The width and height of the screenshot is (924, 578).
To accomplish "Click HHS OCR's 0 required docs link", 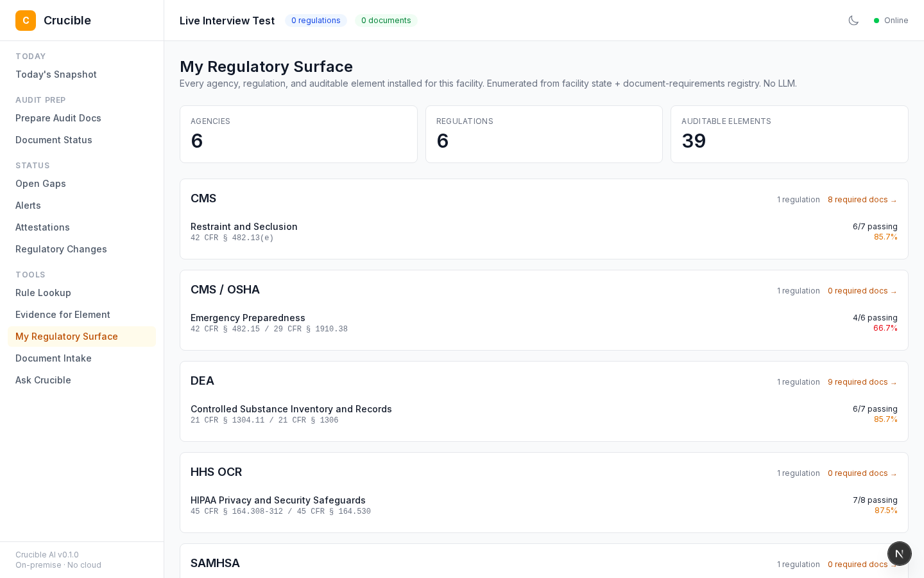I will point(862,473).
